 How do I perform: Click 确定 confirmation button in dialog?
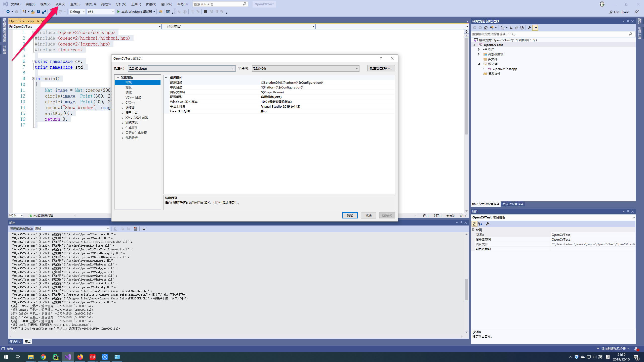pos(350,215)
